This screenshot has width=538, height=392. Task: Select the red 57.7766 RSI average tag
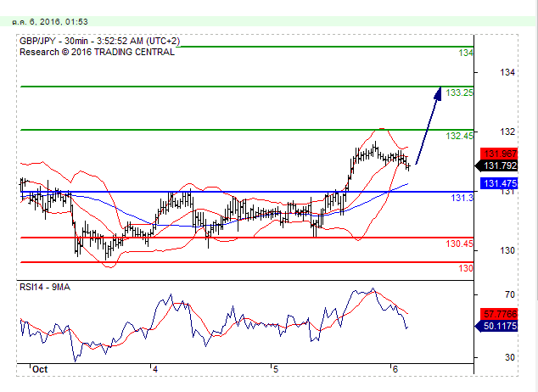499,314
